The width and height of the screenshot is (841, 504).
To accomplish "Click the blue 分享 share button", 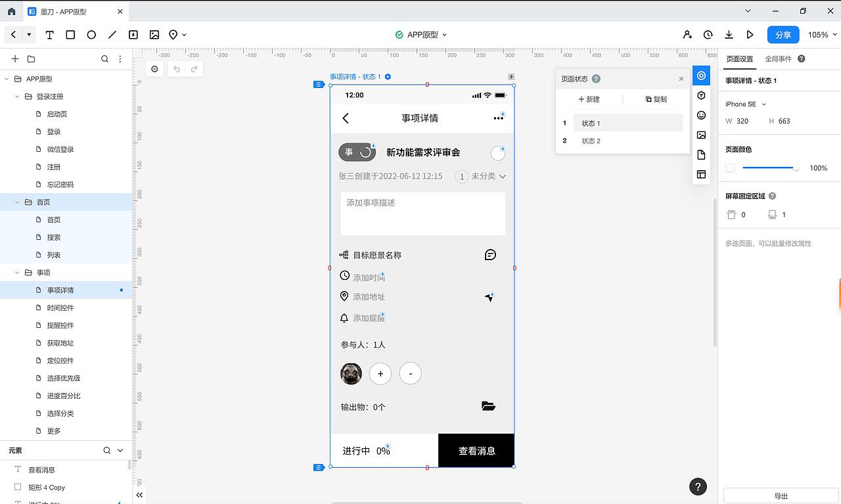I will (783, 35).
